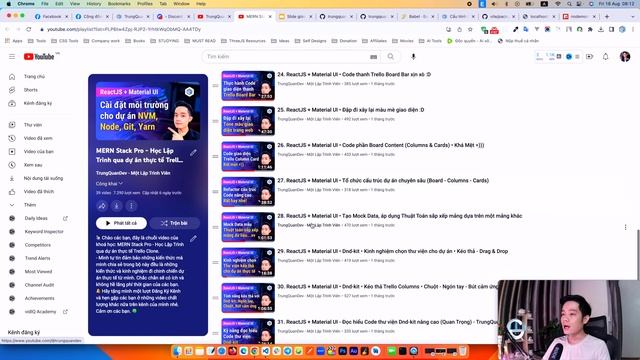Click Phát tất cả button
This screenshot has width=640, height=360.
pos(121,223)
